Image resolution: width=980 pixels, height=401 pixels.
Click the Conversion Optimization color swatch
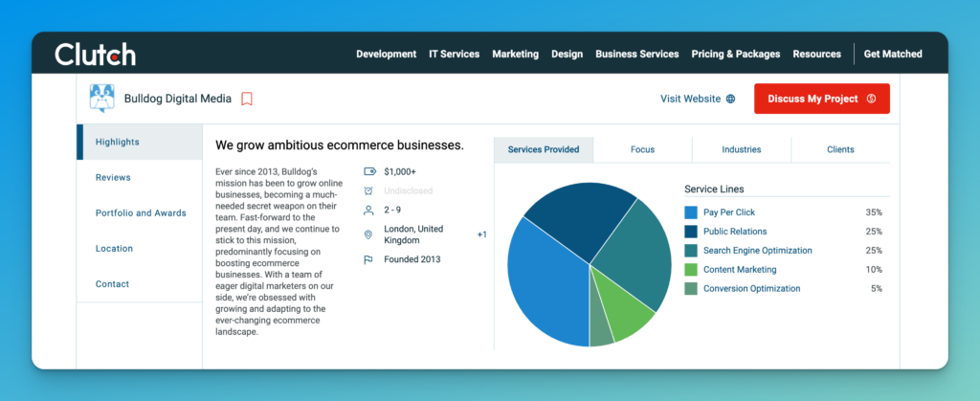(x=691, y=289)
